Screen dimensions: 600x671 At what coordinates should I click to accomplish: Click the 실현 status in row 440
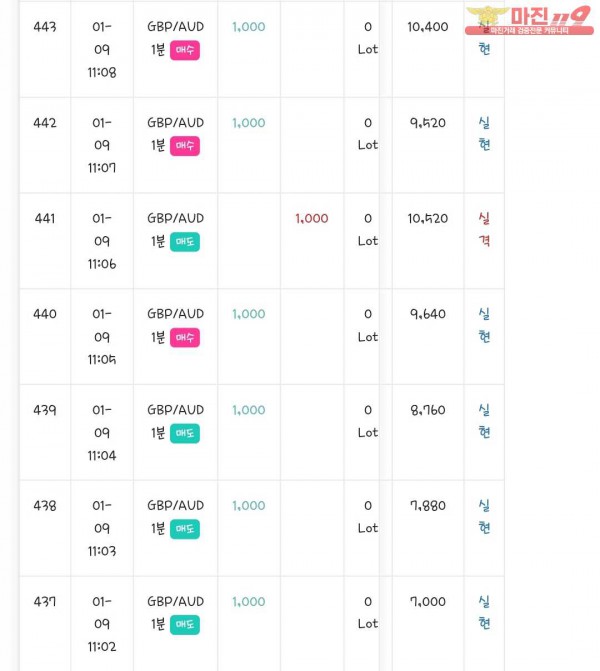pyautogui.click(x=485, y=325)
